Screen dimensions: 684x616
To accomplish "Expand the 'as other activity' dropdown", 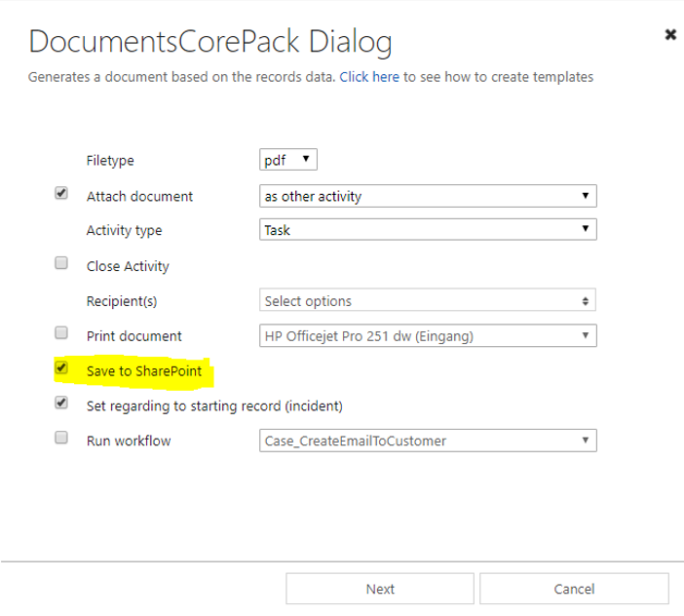I will click(428, 196).
